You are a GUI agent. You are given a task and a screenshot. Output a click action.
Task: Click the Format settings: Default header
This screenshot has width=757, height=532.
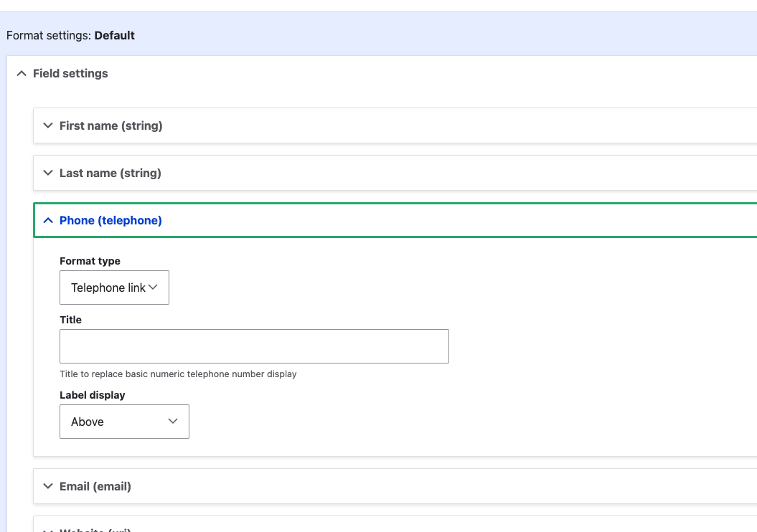click(70, 35)
